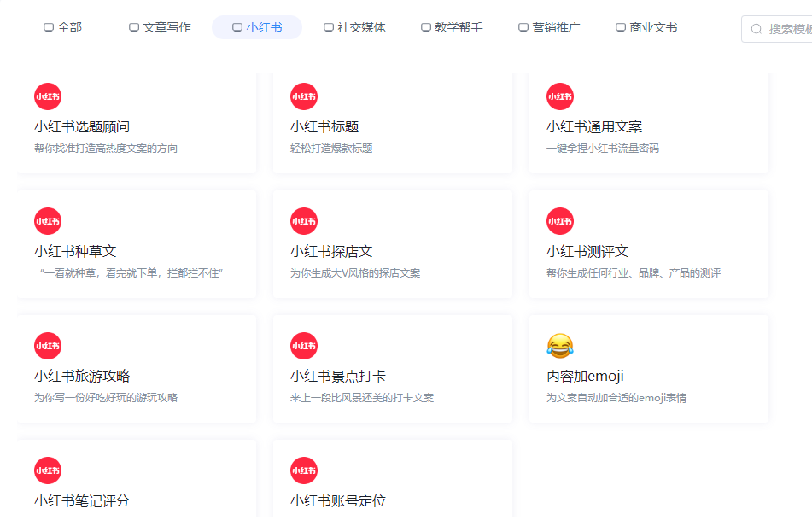Screen dimensions: 812x526
Task: Click the red icon on 小红书探店文 card
Action: coord(303,221)
